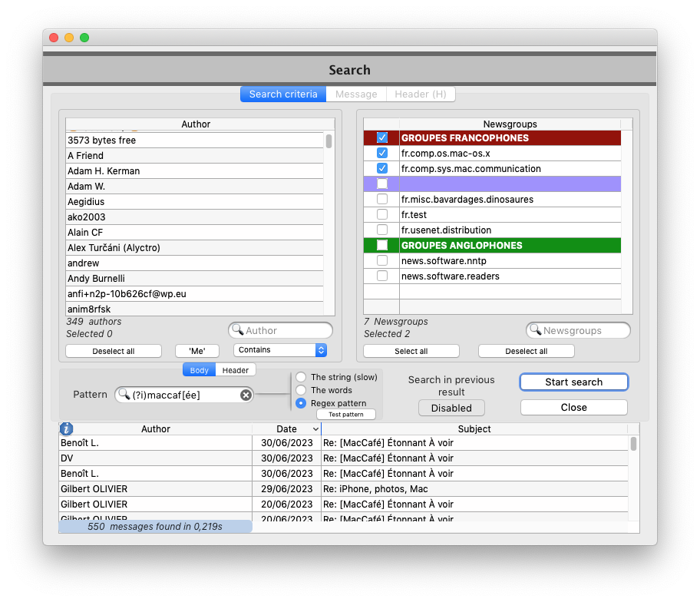Click the magnifier icon in Author search field
The image size is (700, 602).
coord(237,330)
